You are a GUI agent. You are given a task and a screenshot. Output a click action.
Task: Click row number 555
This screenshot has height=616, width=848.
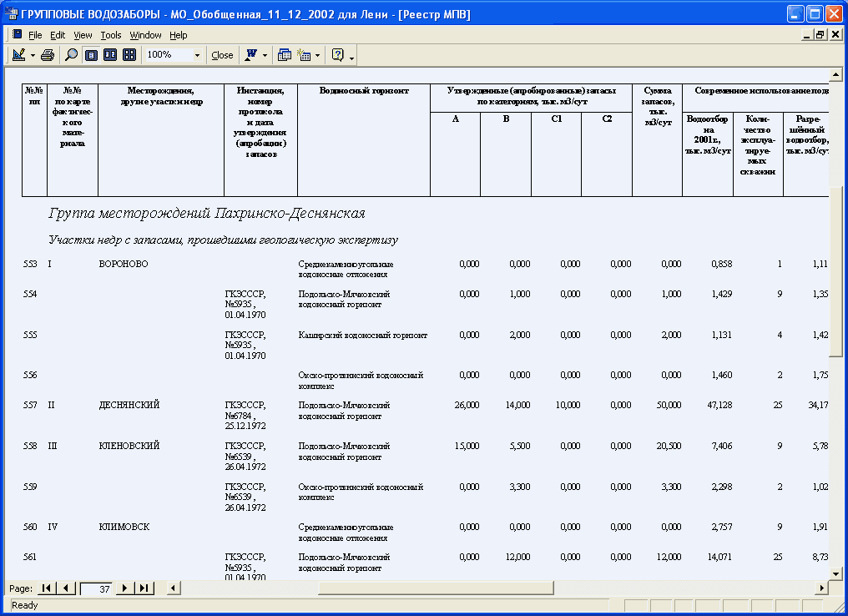[30, 336]
